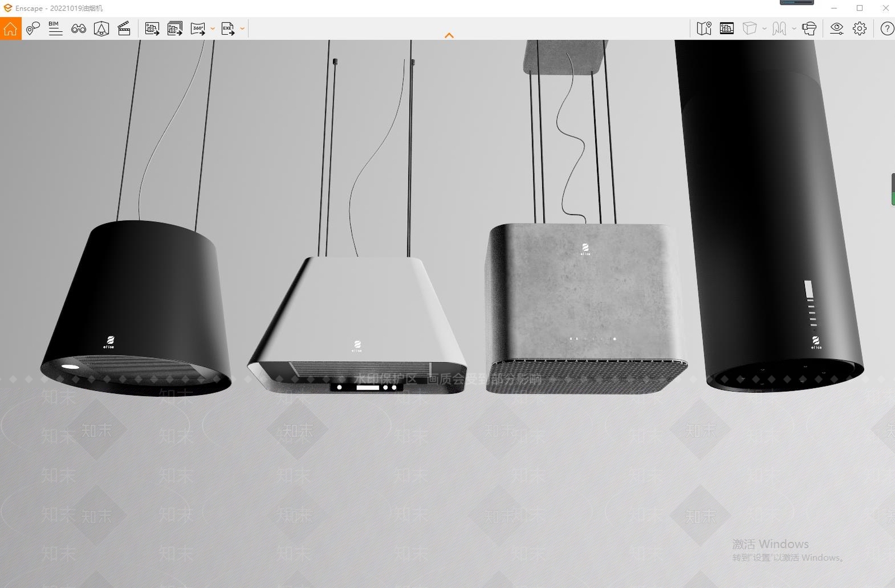The image size is (895, 588).
Task: Minimize the Enscape window
Action: pos(834,8)
